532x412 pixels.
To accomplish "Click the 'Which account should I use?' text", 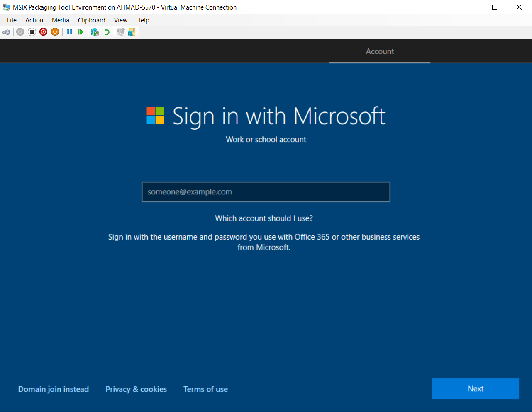I will coord(264,218).
